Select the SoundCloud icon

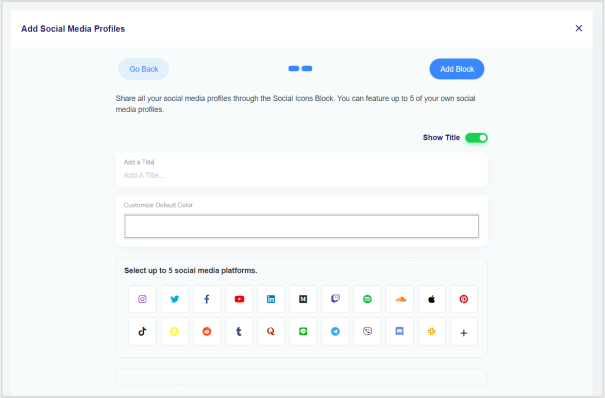[x=400, y=299]
